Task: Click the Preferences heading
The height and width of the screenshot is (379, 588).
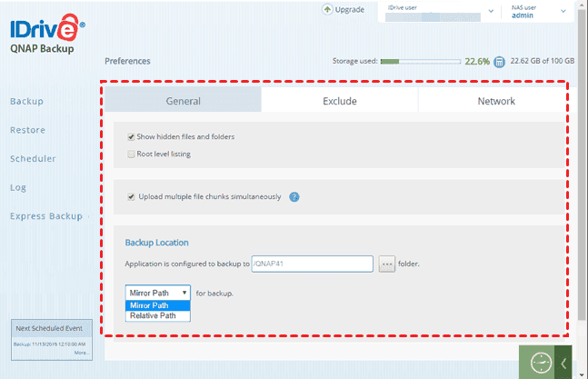Action: point(127,61)
